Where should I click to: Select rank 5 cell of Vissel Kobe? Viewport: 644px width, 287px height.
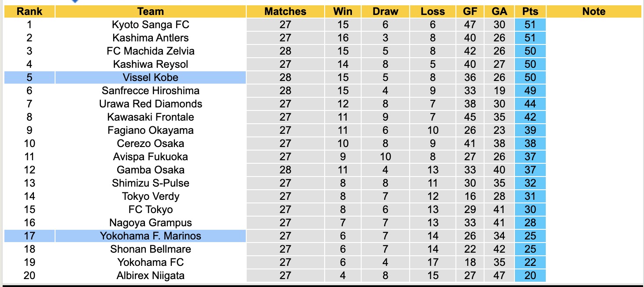29,77
